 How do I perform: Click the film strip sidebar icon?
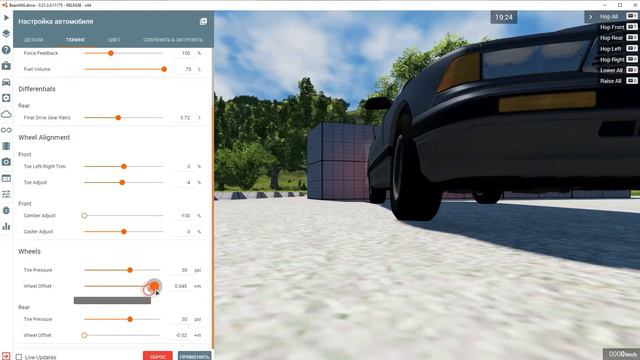click(6, 146)
